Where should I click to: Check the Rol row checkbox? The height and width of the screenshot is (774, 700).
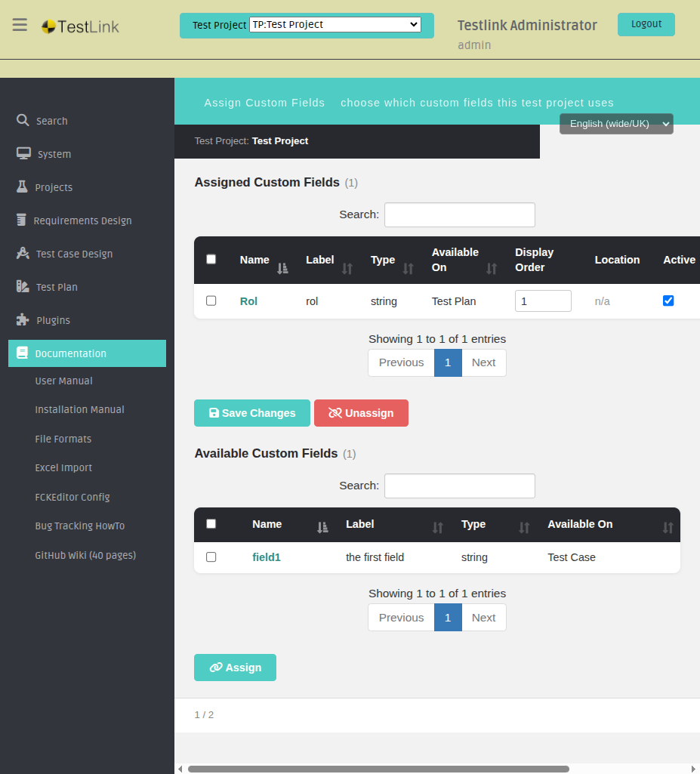pyautogui.click(x=211, y=301)
